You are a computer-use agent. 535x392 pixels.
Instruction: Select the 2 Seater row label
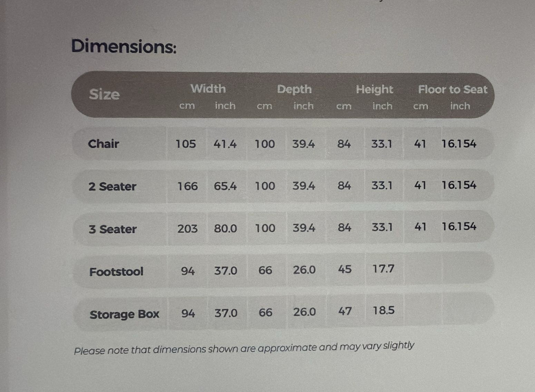tap(112, 186)
